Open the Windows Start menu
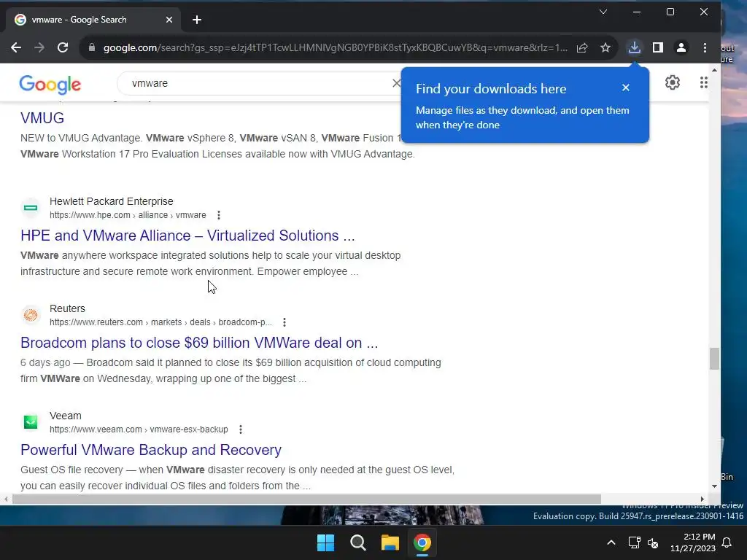This screenshot has width=747, height=560. click(326, 542)
